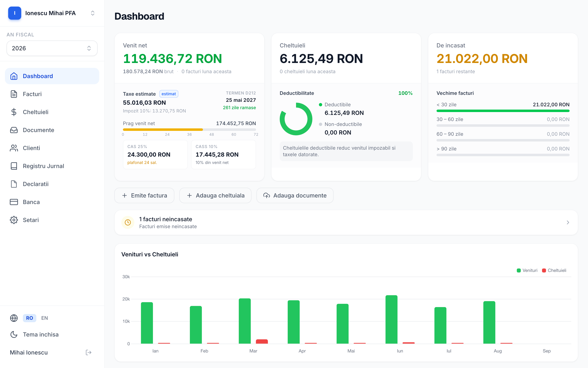
Task: Click the Prag venit net progress bar
Action: [189, 130]
